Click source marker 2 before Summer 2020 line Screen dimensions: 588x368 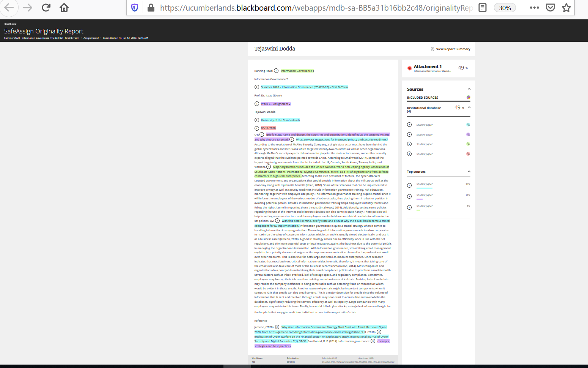257,87
